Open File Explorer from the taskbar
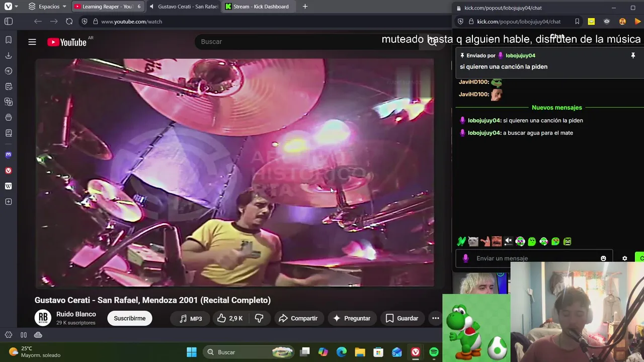 click(360, 352)
